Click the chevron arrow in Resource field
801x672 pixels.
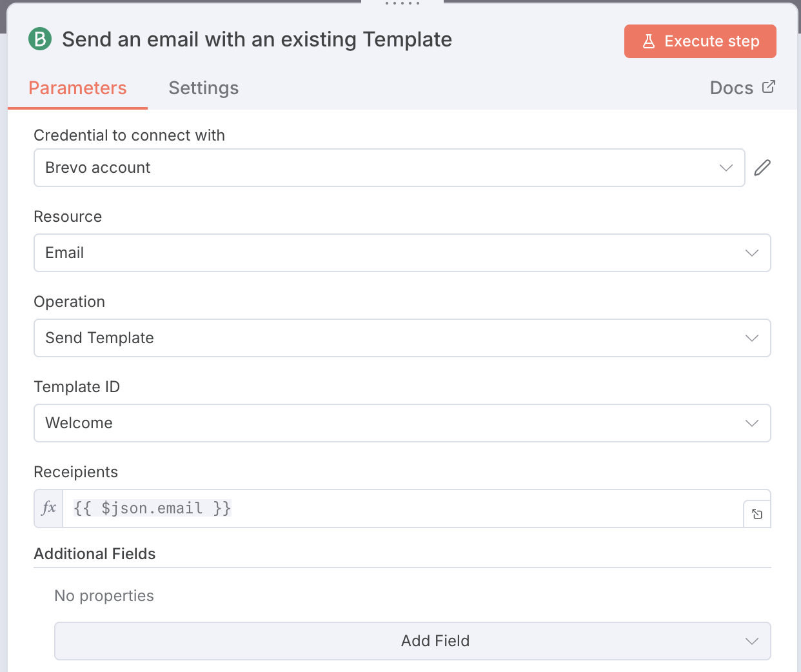751,253
